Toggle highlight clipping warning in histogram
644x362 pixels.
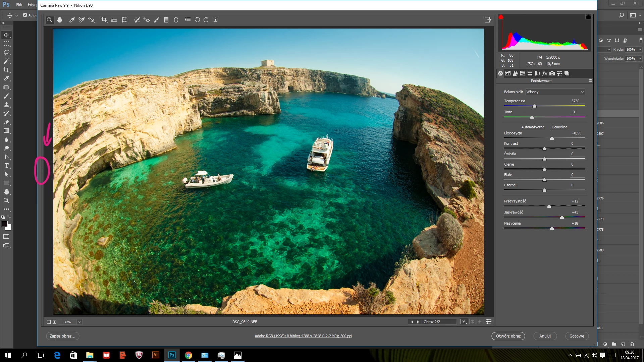click(588, 17)
